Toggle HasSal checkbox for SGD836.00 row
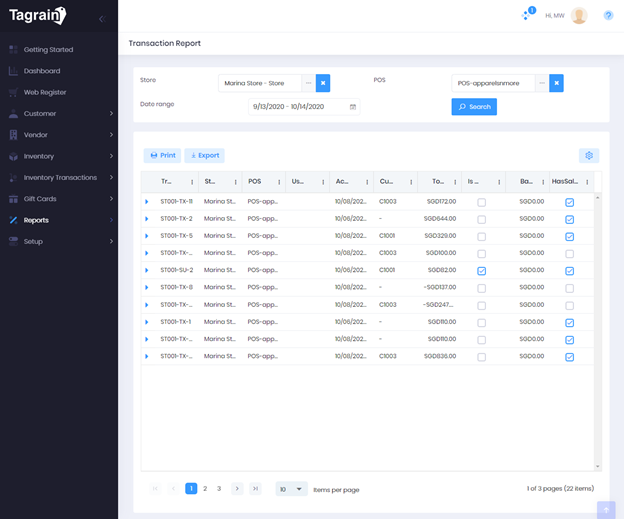This screenshot has height=519, width=624. click(x=569, y=357)
